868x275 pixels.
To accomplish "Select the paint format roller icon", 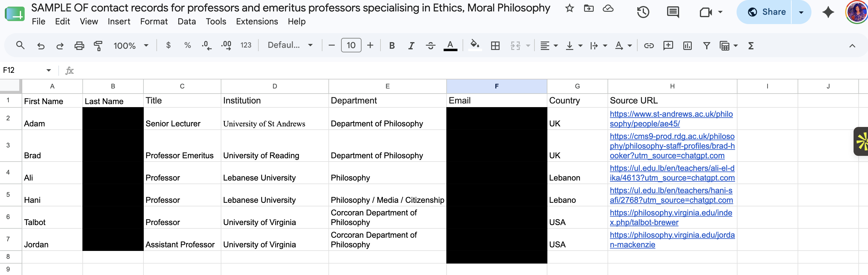I will click(x=98, y=45).
